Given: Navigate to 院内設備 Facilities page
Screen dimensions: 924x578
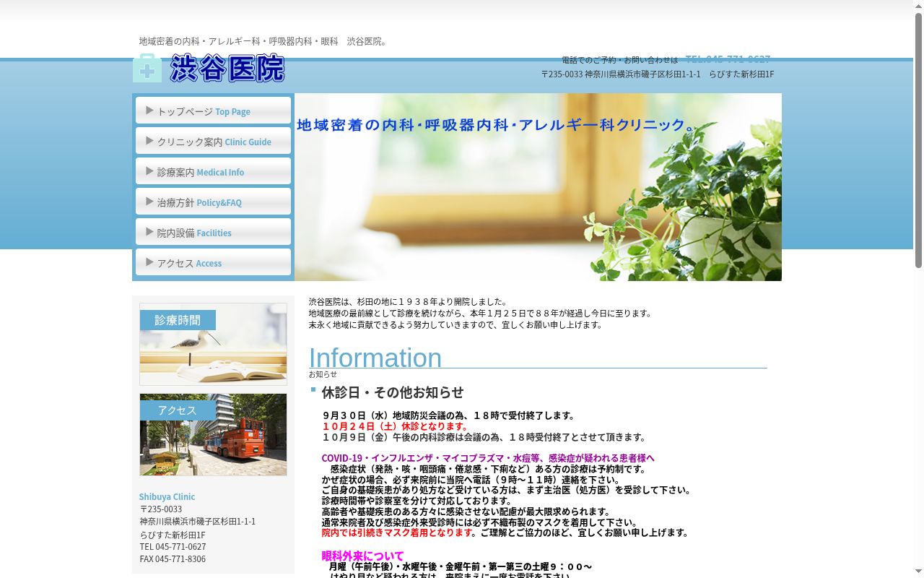Looking at the screenshot, I should [213, 232].
